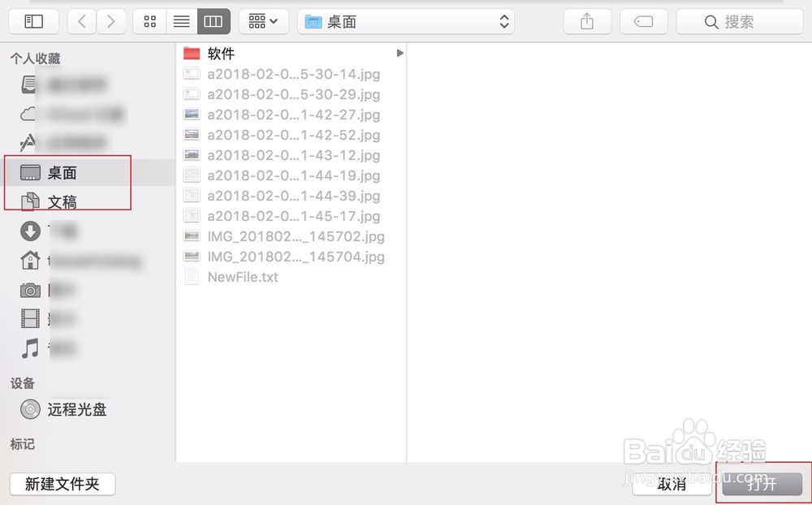The image size is (812, 505).
Task: Click the 个人收藏 section header
Action: 35,58
